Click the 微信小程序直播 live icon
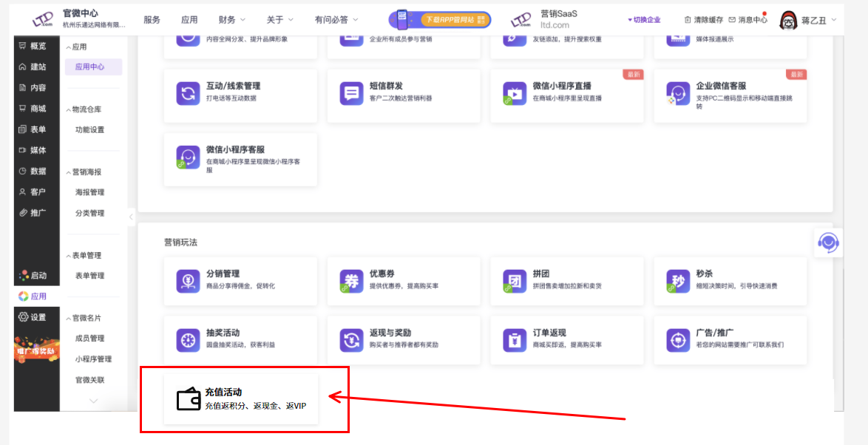The height and width of the screenshot is (445, 868). [514, 93]
